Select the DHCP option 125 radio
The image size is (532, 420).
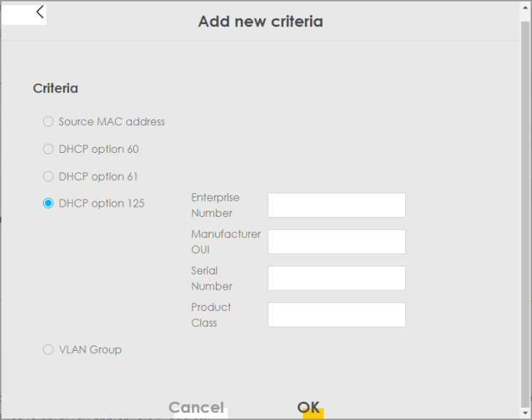[48, 203]
